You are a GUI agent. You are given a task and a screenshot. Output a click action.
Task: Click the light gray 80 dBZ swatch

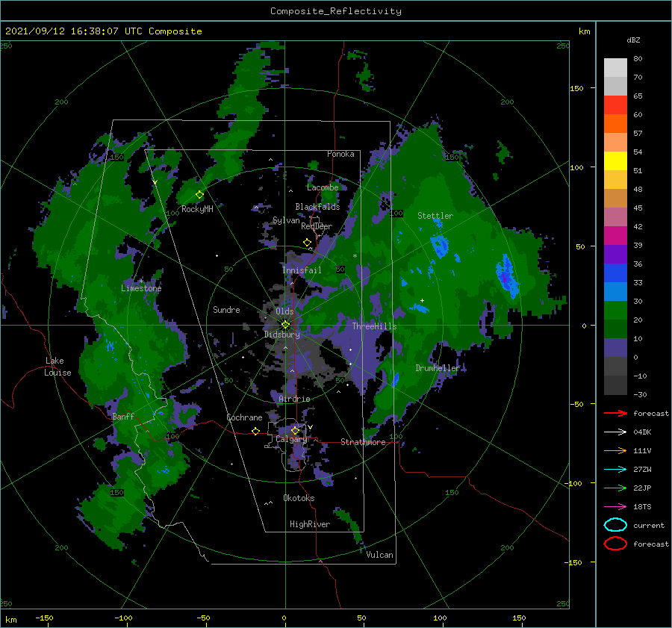[615, 67]
